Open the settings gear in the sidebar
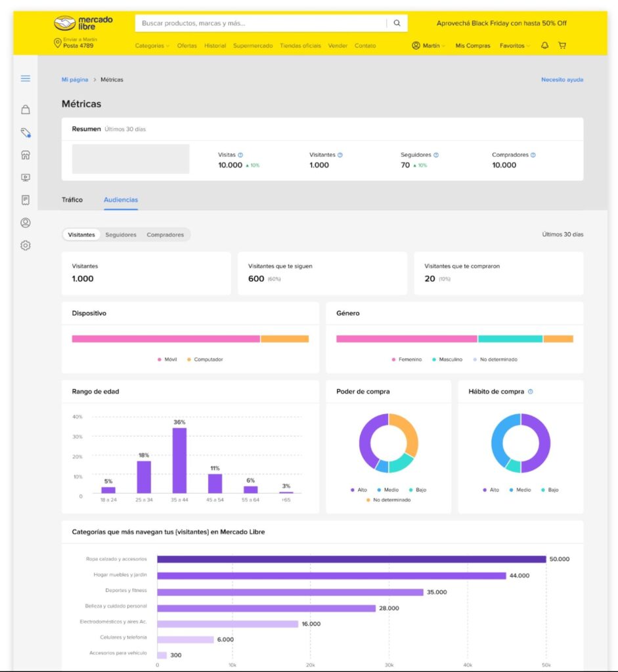This screenshot has height=672, width=618. (25, 245)
